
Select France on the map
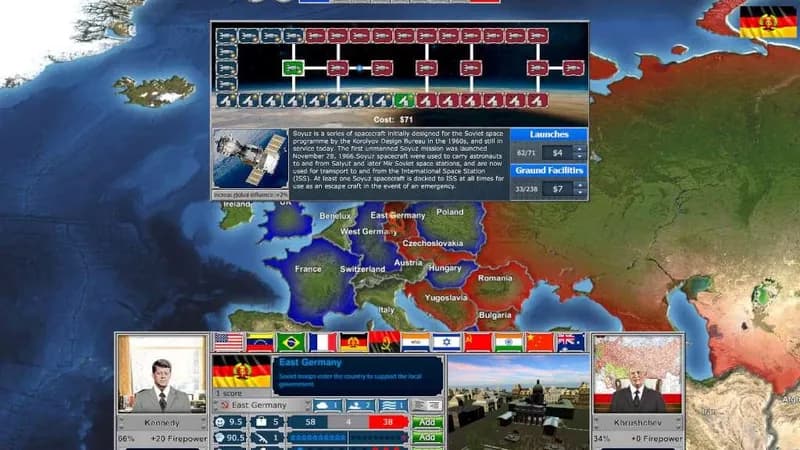(308, 269)
